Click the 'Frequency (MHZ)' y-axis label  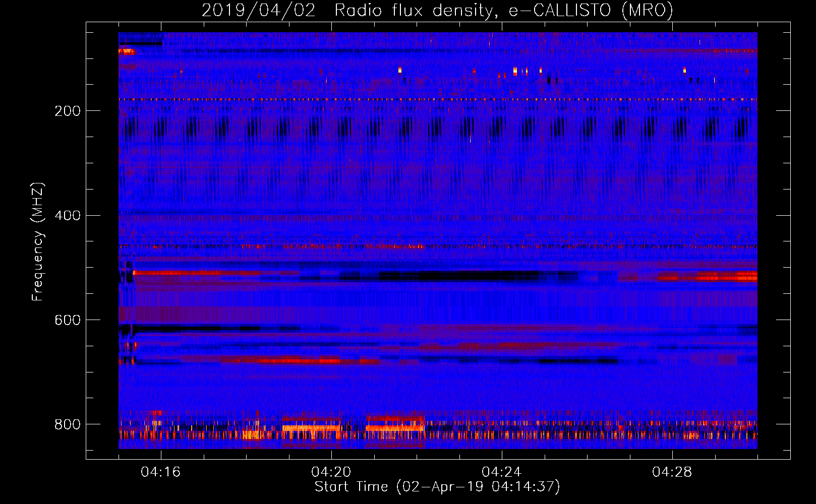coord(38,242)
